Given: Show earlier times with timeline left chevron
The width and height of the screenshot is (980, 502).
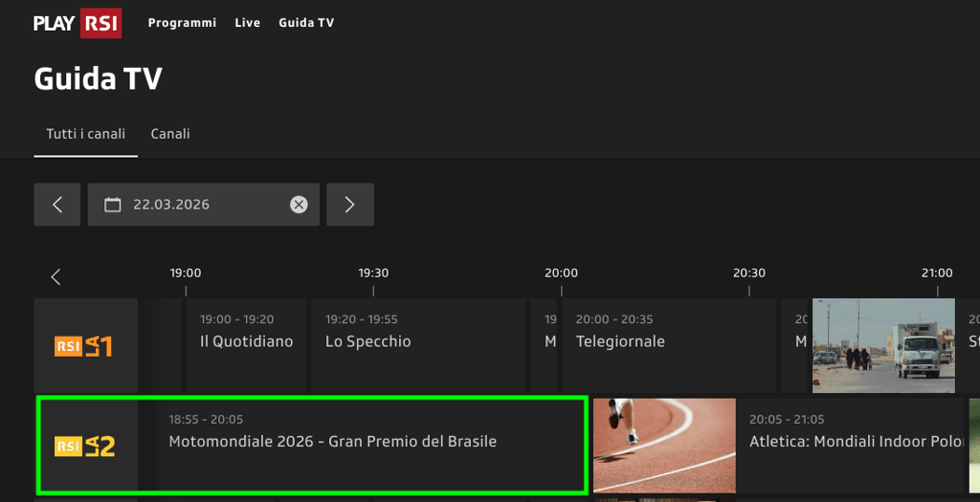Looking at the screenshot, I should coord(56,276).
